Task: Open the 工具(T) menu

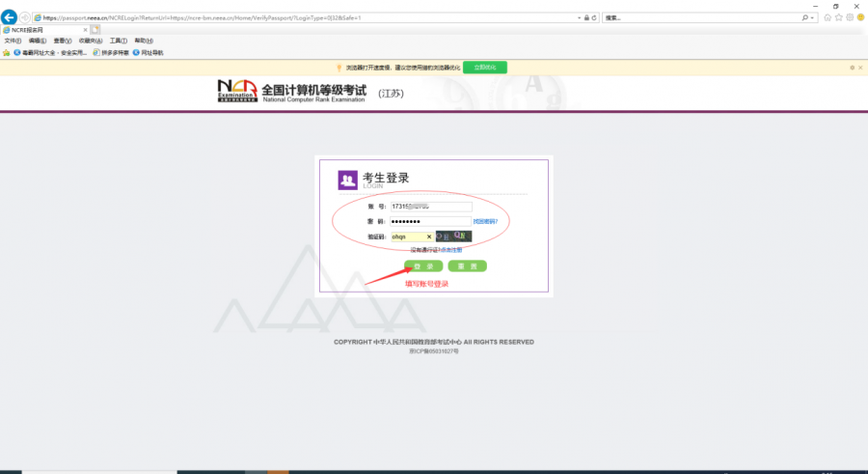Action: (118, 41)
